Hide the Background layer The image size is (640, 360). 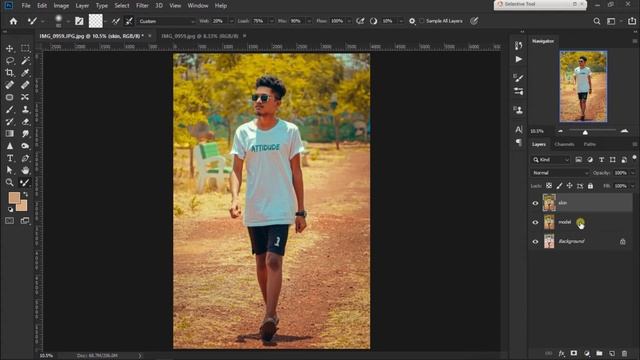[x=535, y=242]
